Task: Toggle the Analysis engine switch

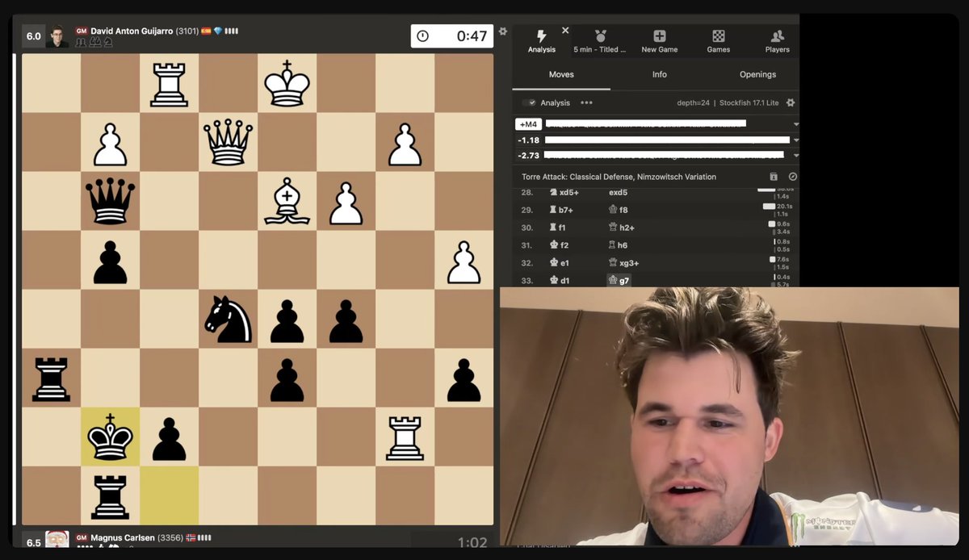Action: click(529, 103)
